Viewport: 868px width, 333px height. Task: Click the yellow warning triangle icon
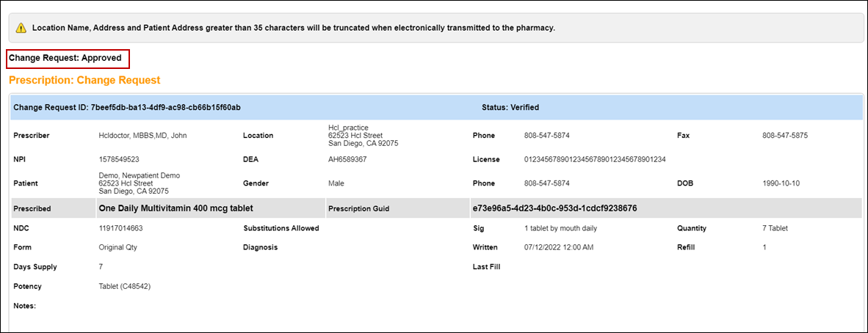pos(21,28)
